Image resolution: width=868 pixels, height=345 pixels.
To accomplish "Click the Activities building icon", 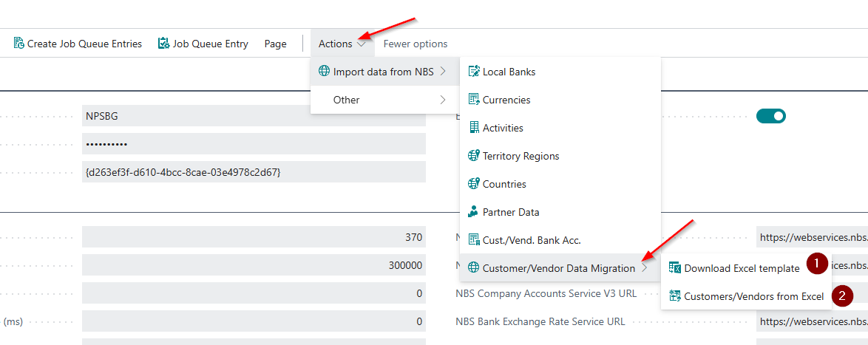I will pos(474,128).
